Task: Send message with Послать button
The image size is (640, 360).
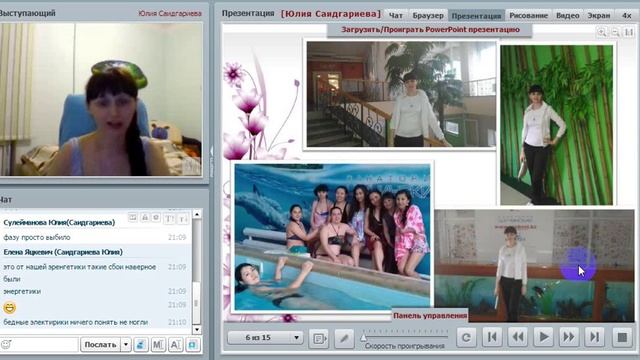Action: [100, 345]
